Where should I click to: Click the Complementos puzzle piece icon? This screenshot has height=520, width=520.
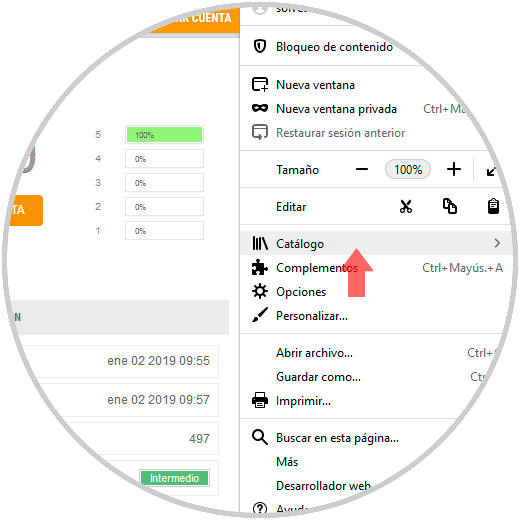[260, 267]
